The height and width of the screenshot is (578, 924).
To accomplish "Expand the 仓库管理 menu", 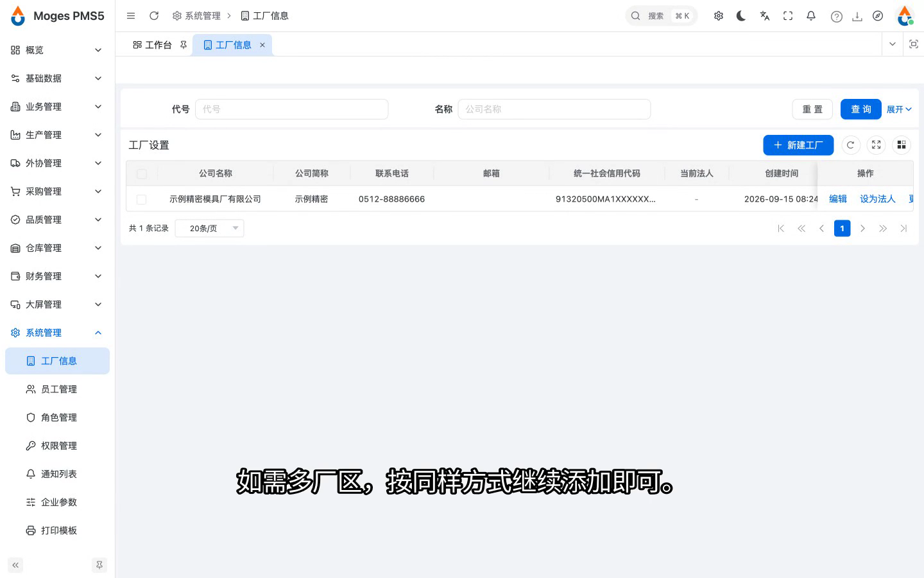I will pos(57,248).
